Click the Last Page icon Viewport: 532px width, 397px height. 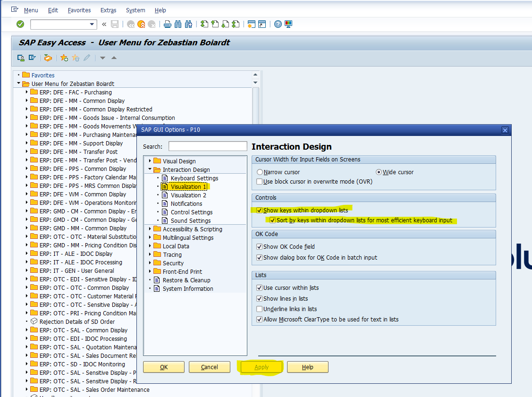click(x=236, y=24)
